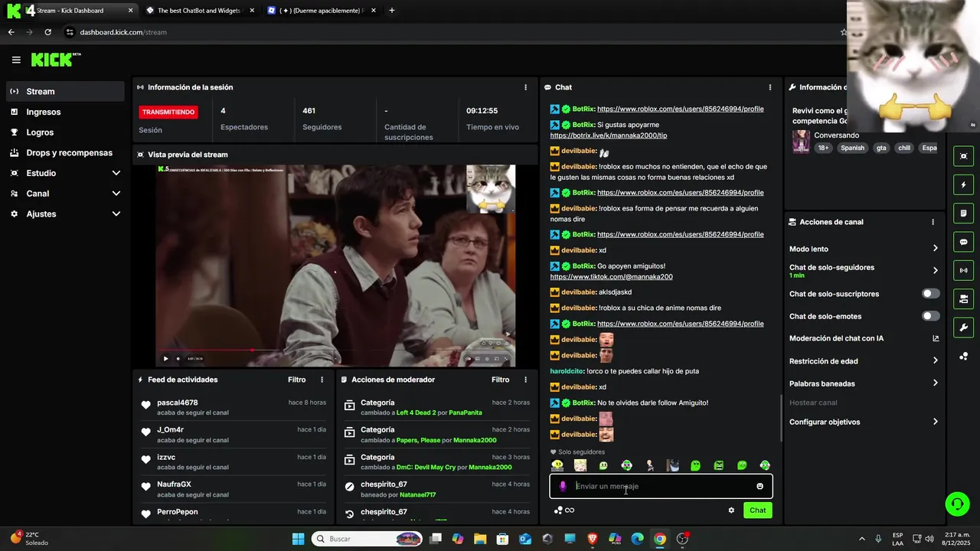Viewport: 980px width, 551px height.
Task: Click the broadcast signal icon in right sidebar
Action: [x=963, y=270]
